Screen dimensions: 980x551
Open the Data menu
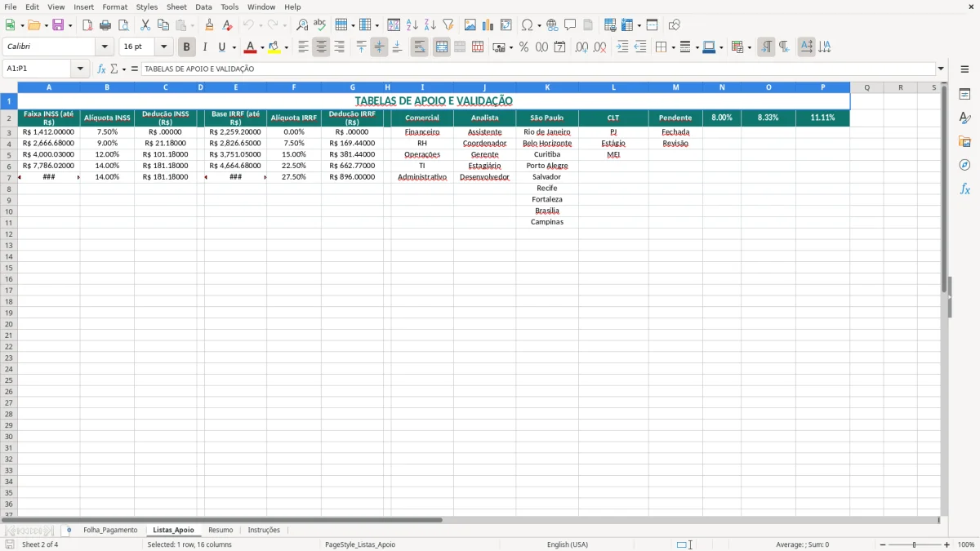[203, 7]
